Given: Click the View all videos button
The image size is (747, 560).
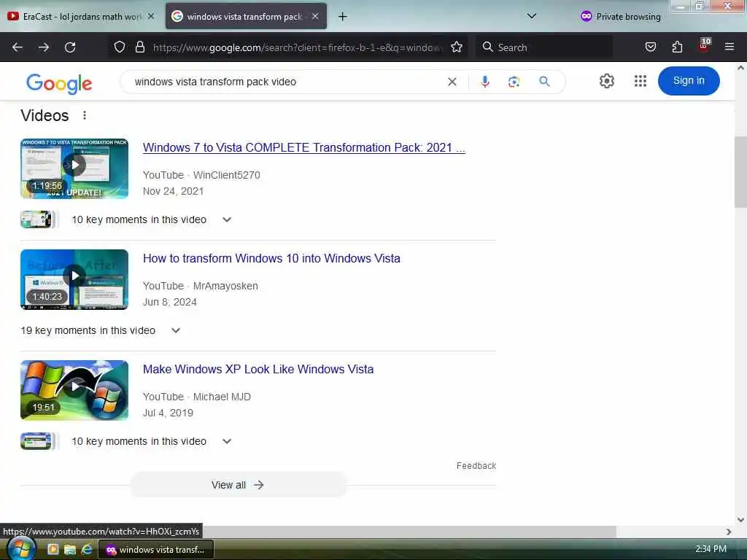Looking at the screenshot, I should [239, 485].
